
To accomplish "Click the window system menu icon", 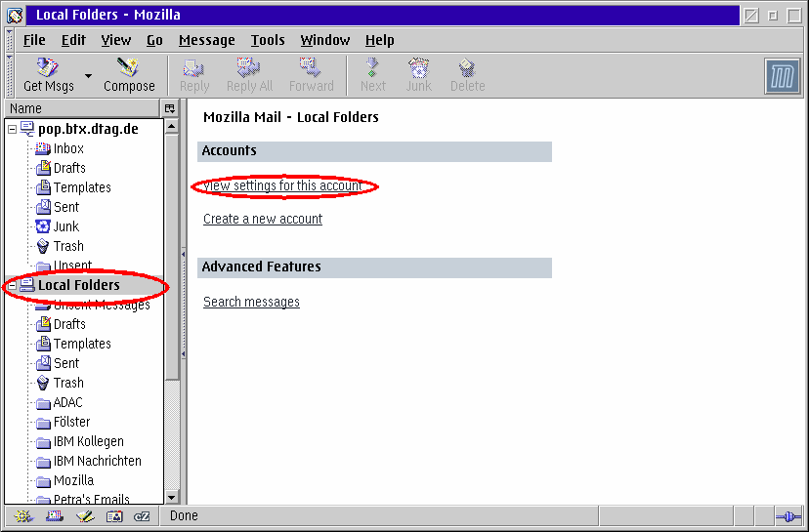I will point(15,15).
